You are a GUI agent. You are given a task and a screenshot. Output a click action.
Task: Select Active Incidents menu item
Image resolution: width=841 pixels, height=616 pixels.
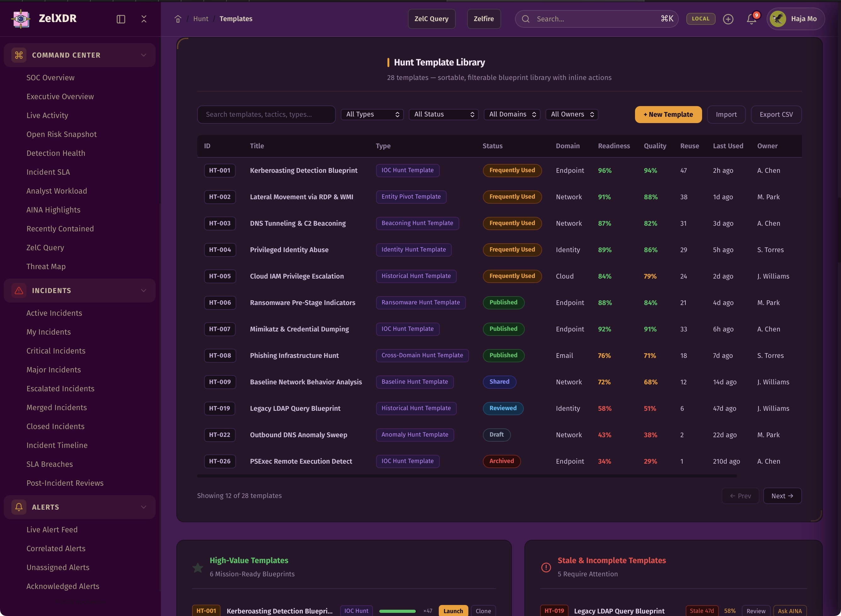(54, 313)
